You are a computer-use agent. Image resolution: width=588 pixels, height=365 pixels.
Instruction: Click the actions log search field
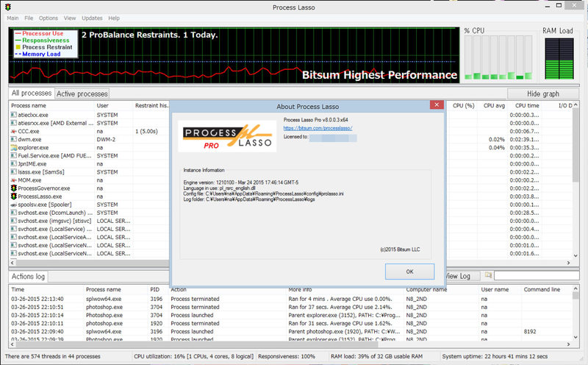click(x=537, y=276)
